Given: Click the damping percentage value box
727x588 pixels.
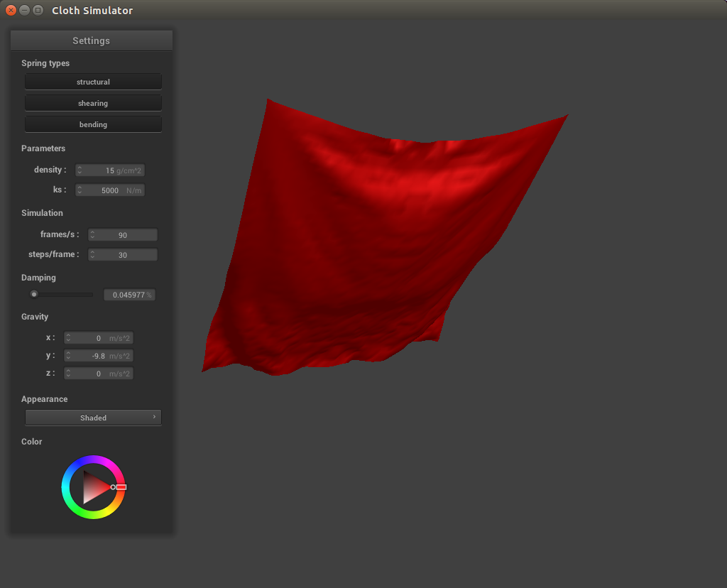Looking at the screenshot, I should tap(129, 295).
